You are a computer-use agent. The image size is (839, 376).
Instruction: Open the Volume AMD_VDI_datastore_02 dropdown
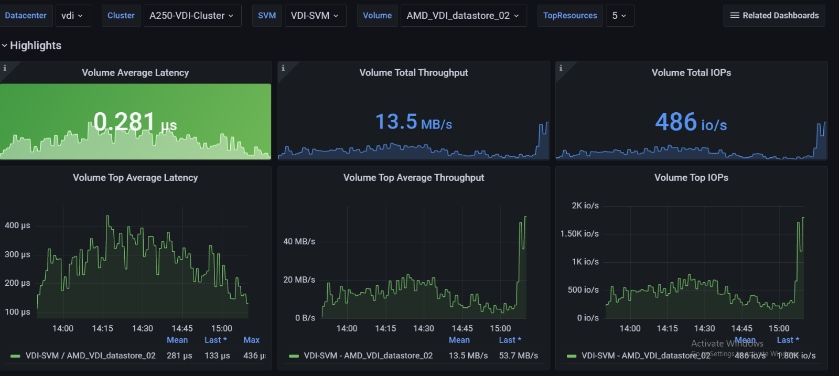[x=463, y=16]
